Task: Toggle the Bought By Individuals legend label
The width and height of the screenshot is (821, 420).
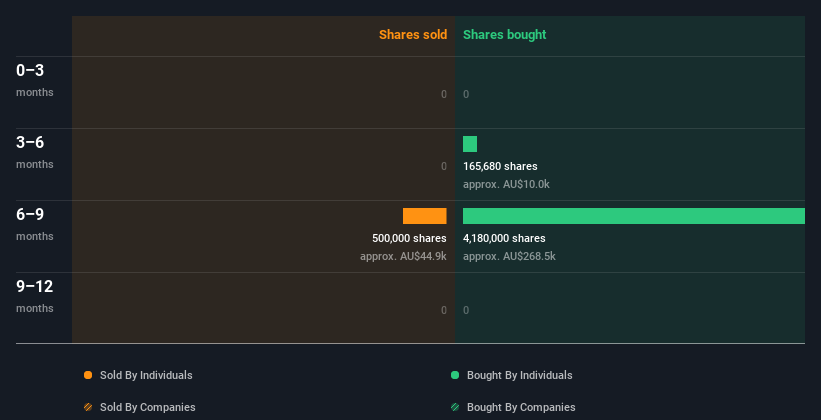Action: click(519, 375)
